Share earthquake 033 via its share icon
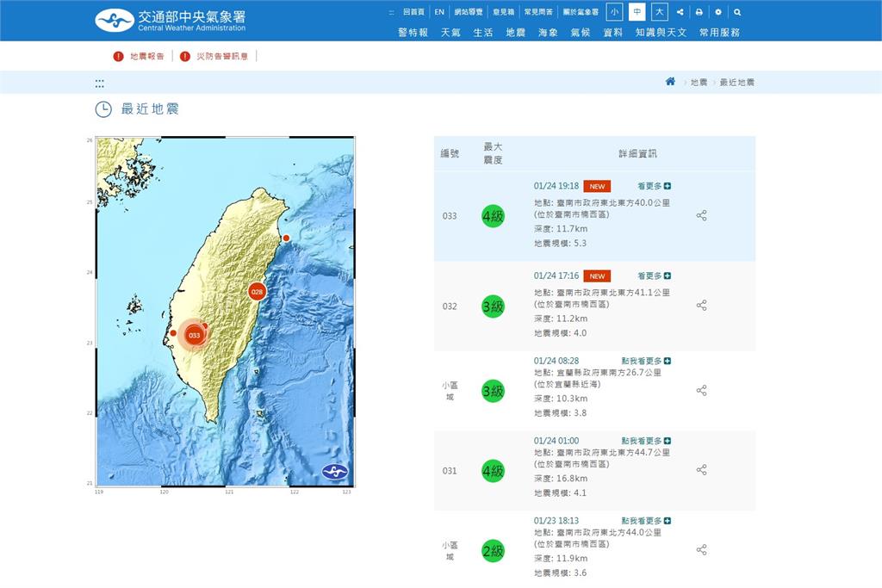Screen dimensions: 882x588 click(x=701, y=215)
